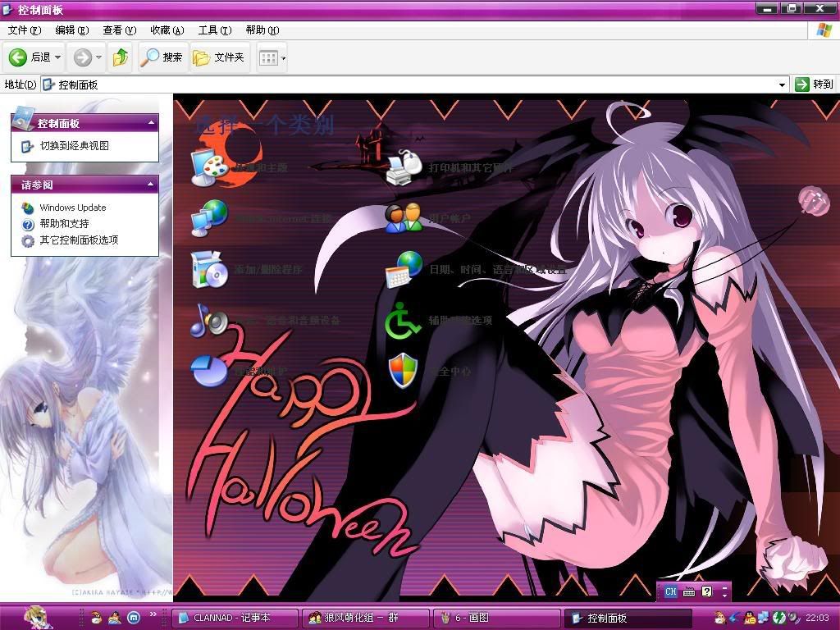Go up one folder level
Viewport: 840px width, 630px height.
121,57
